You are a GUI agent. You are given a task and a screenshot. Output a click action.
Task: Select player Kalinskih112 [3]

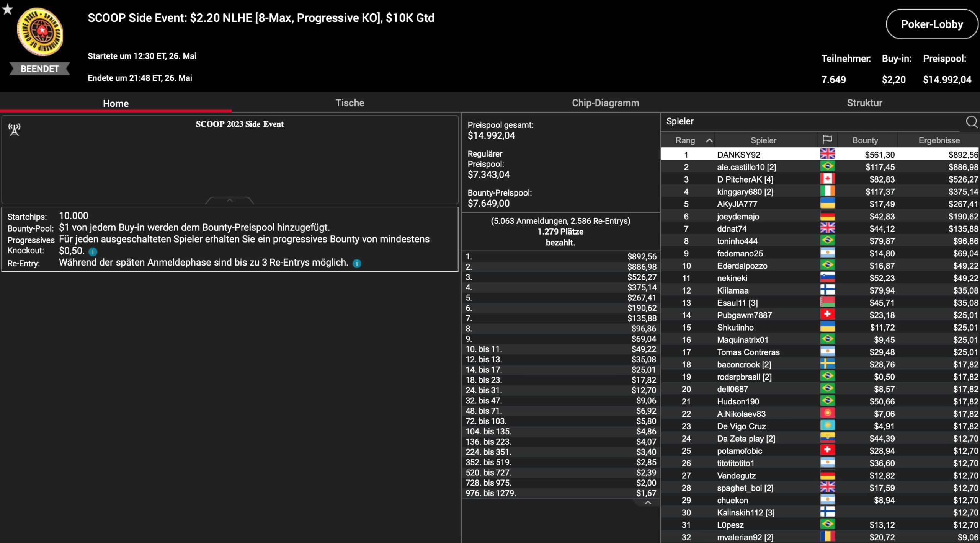746,512
